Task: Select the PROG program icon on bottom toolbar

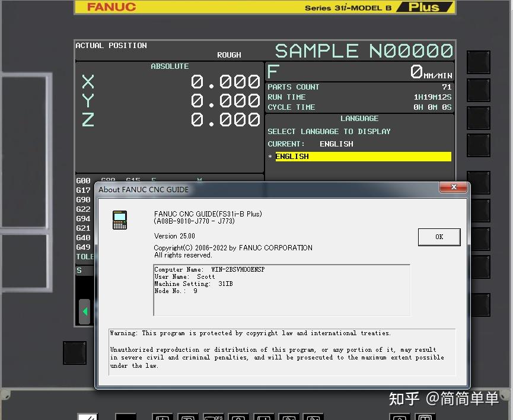Action: coord(188,416)
